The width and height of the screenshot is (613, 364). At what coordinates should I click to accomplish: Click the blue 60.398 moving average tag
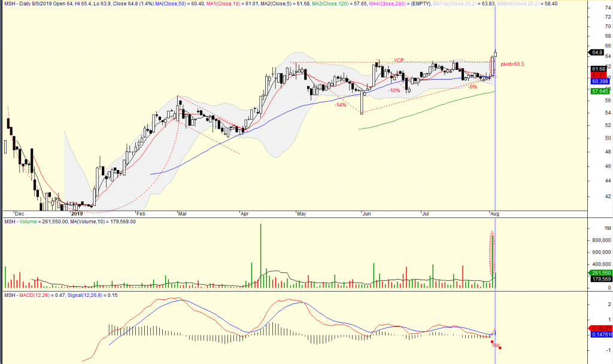(x=599, y=81)
